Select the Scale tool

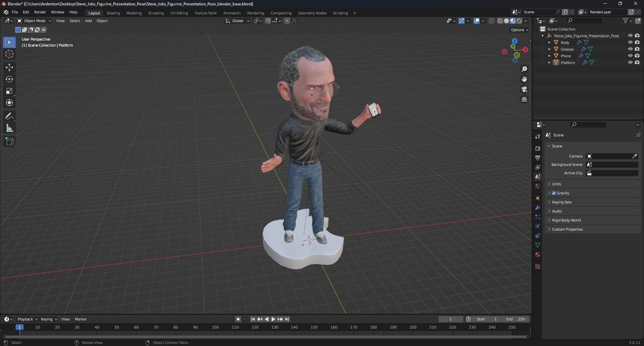(x=9, y=91)
